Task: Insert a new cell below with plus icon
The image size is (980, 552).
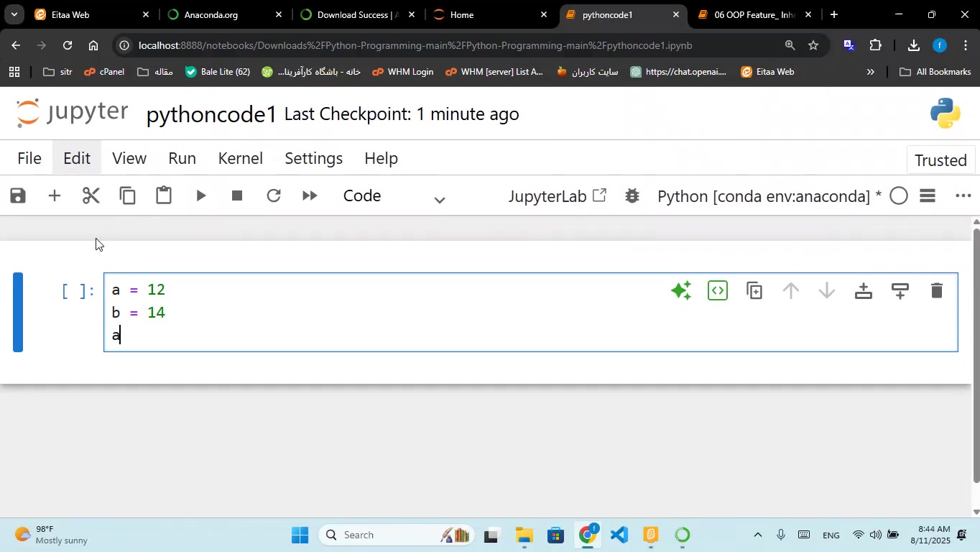Action: [54, 195]
